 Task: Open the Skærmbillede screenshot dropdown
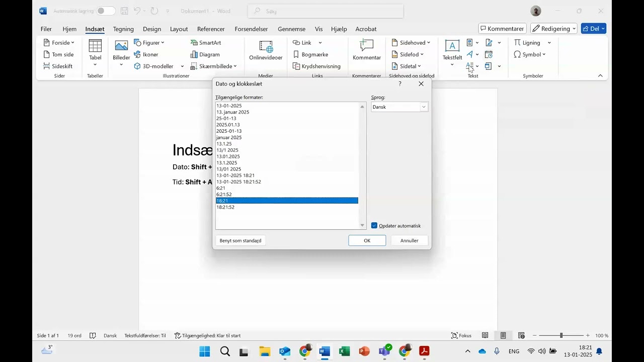(235, 66)
